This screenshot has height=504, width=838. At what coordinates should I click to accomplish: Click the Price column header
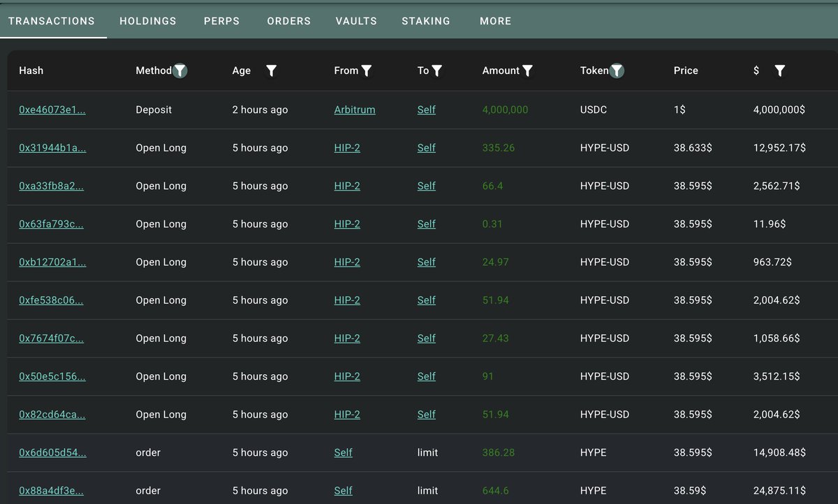click(x=685, y=70)
